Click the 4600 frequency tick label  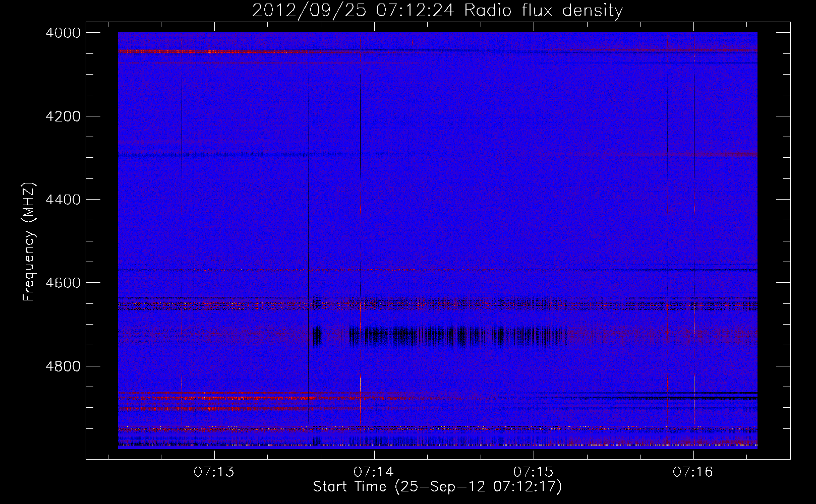point(63,283)
